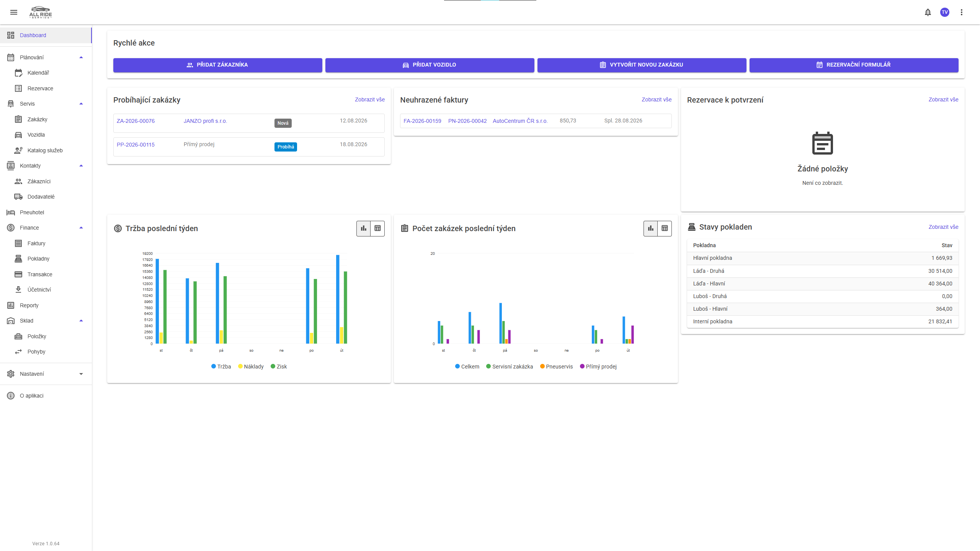Click the Rezervace list icon
This screenshot has width=980, height=551.
point(18,88)
